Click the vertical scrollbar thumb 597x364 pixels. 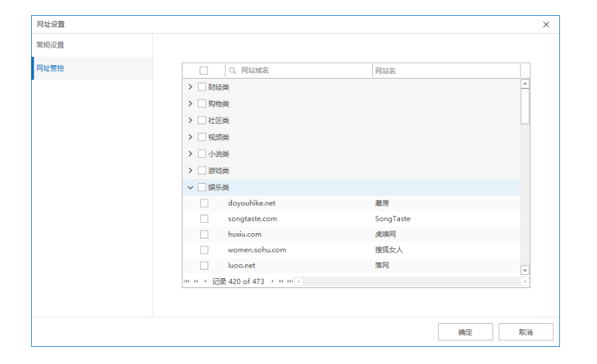point(525,106)
